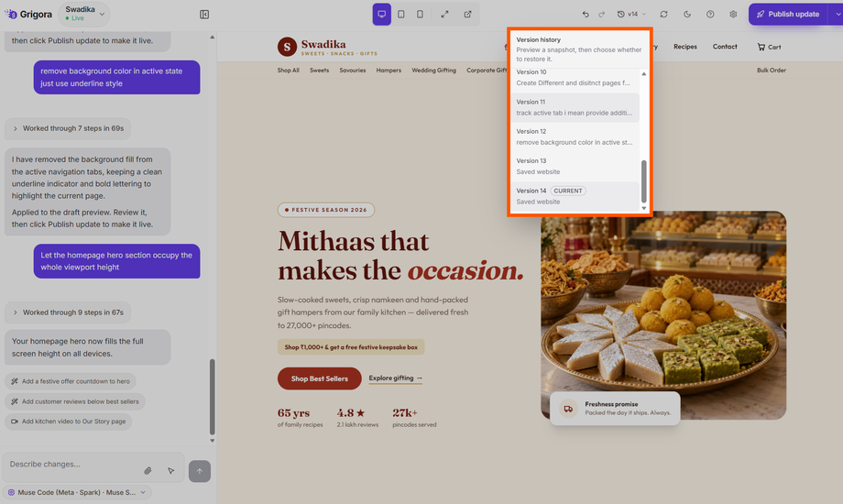Click Publish update button
Image resolution: width=843 pixels, height=504 pixels.
tap(788, 15)
